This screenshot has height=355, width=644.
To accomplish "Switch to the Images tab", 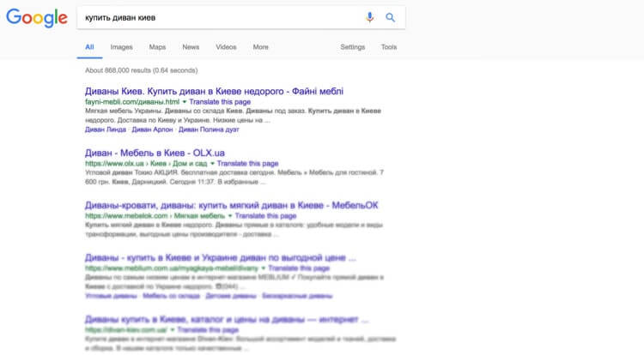I will click(122, 47).
